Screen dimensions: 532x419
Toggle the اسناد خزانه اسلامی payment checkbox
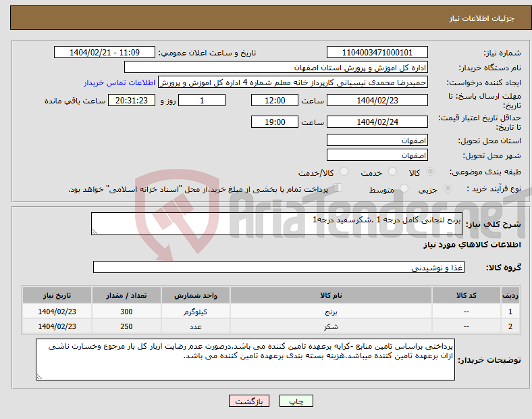[338, 189]
